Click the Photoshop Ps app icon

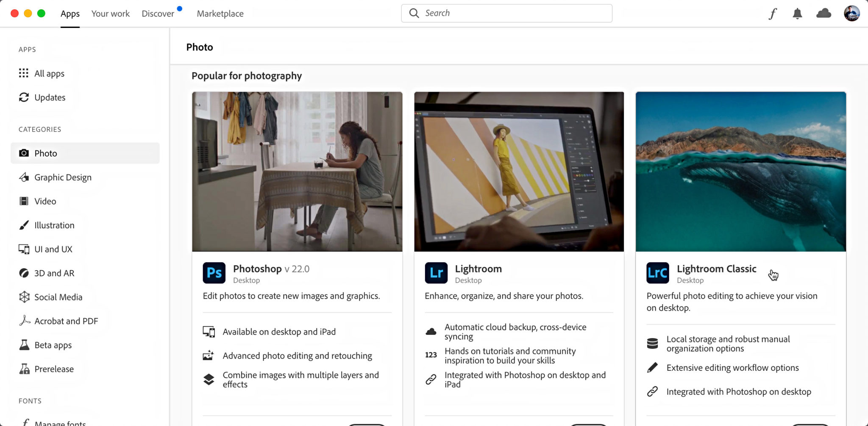tap(214, 273)
